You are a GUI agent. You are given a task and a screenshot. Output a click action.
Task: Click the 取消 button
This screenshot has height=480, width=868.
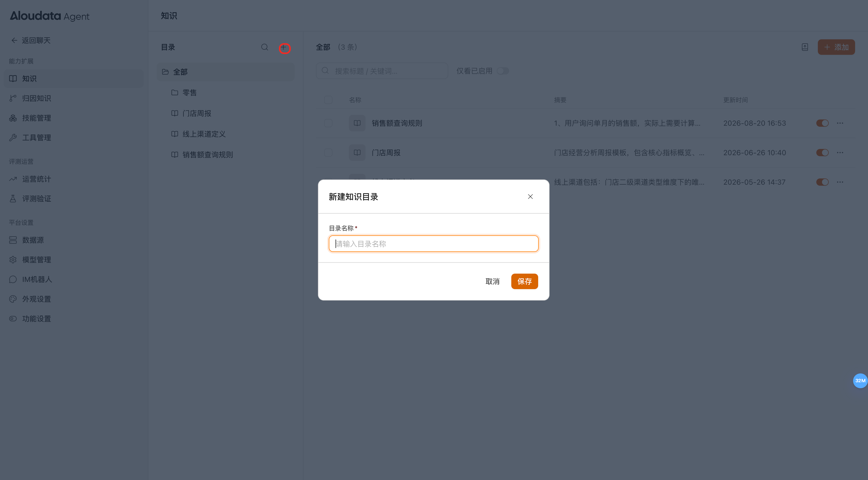point(492,281)
